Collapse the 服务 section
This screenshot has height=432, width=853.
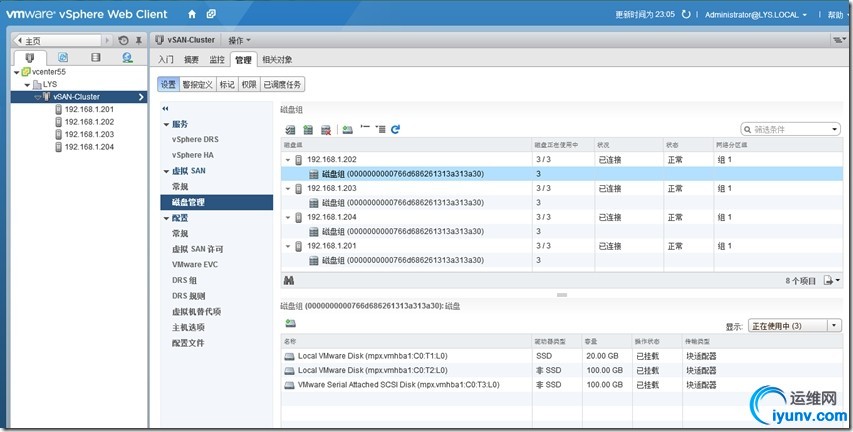166,125
